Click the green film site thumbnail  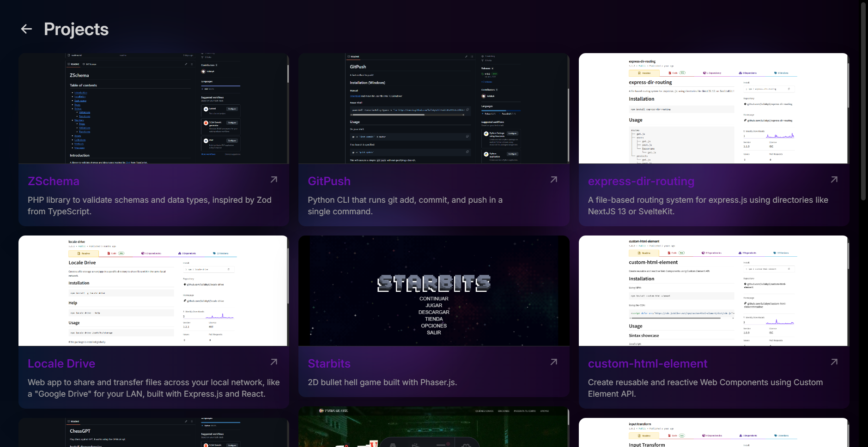(434, 427)
